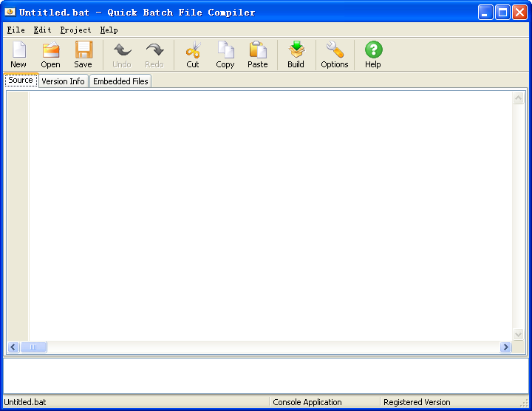This screenshot has height=411, width=532.
Task: Select the Source tab
Action: 20,81
